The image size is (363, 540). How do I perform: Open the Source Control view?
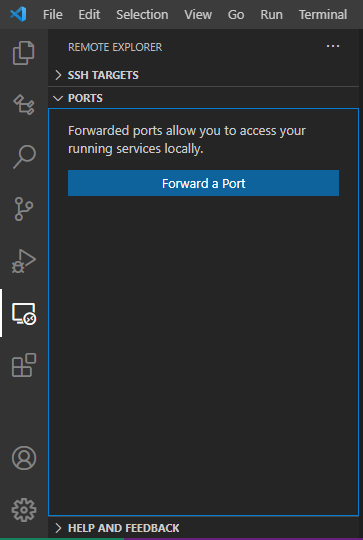click(x=24, y=209)
